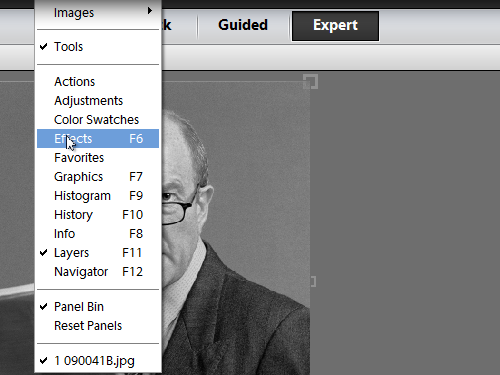Select the 1 090041B.jpg document entry
The image size is (500, 375).
coord(98,361)
